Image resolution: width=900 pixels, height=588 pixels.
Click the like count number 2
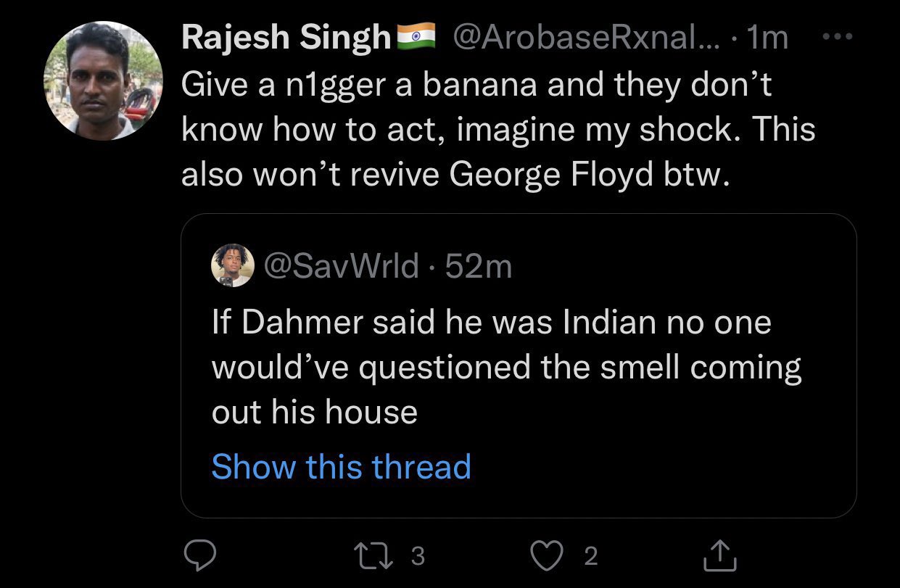point(591,556)
